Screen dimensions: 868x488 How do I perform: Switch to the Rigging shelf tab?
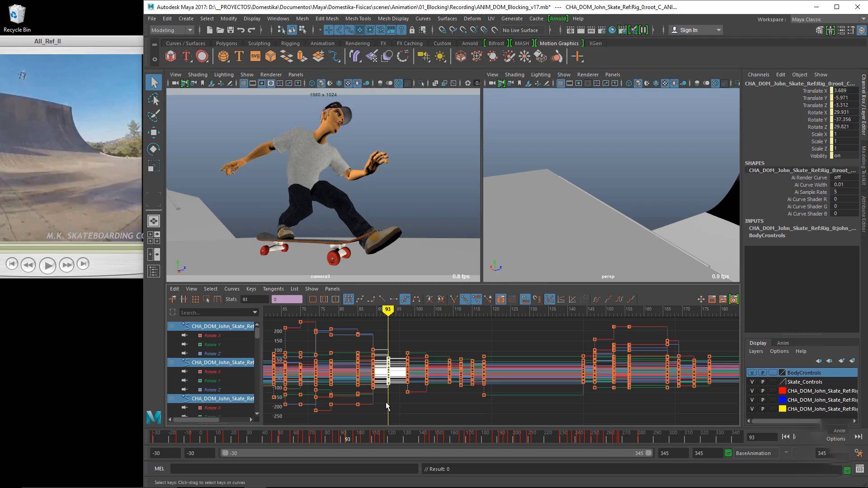290,43
